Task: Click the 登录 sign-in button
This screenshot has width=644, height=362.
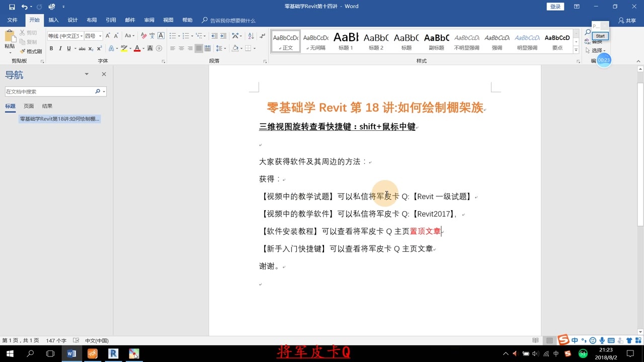Action: (x=555, y=7)
